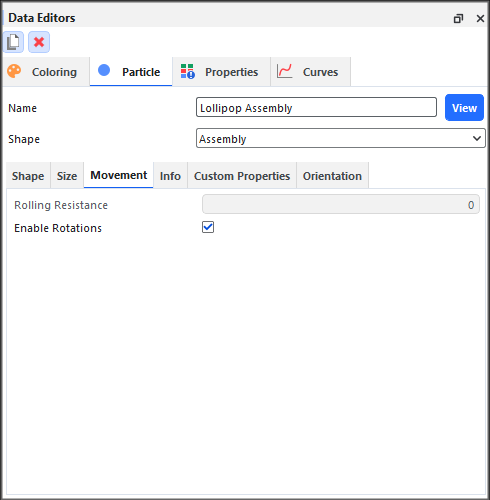The width and height of the screenshot is (490, 500).
Task: Open the Custom Properties sub-tab
Action: pos(242,176)
